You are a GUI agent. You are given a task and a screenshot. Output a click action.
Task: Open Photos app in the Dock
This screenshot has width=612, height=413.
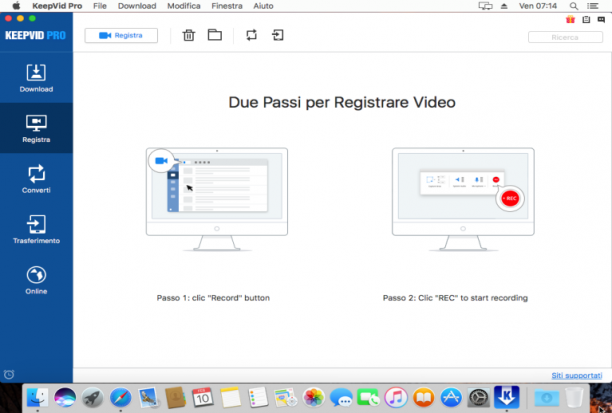(313, 398)
